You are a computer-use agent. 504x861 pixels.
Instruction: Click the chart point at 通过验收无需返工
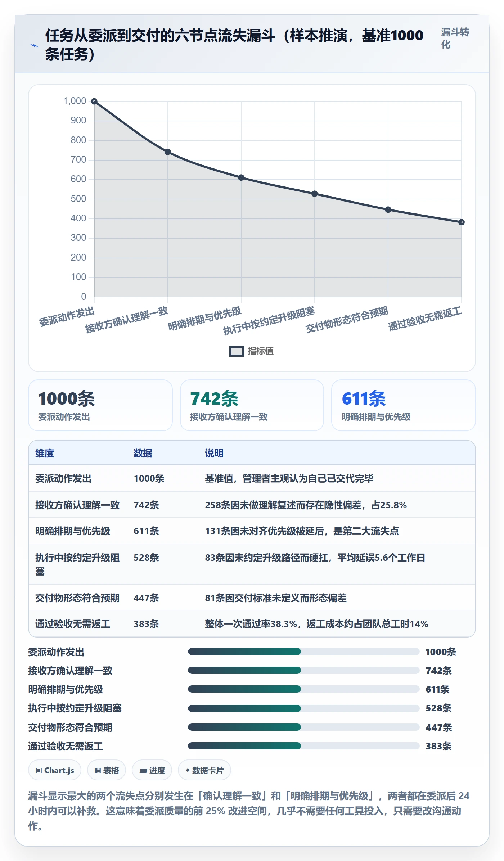click(462, 222)
